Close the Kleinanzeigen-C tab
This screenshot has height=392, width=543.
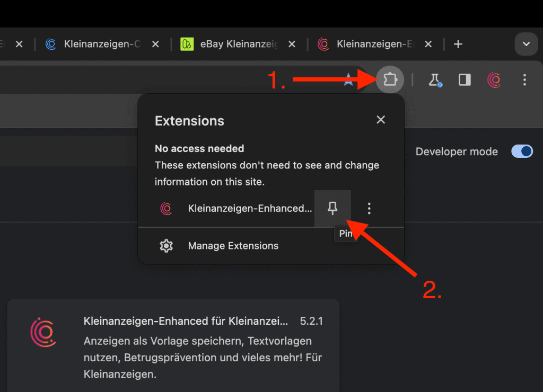tap(155, 44)
